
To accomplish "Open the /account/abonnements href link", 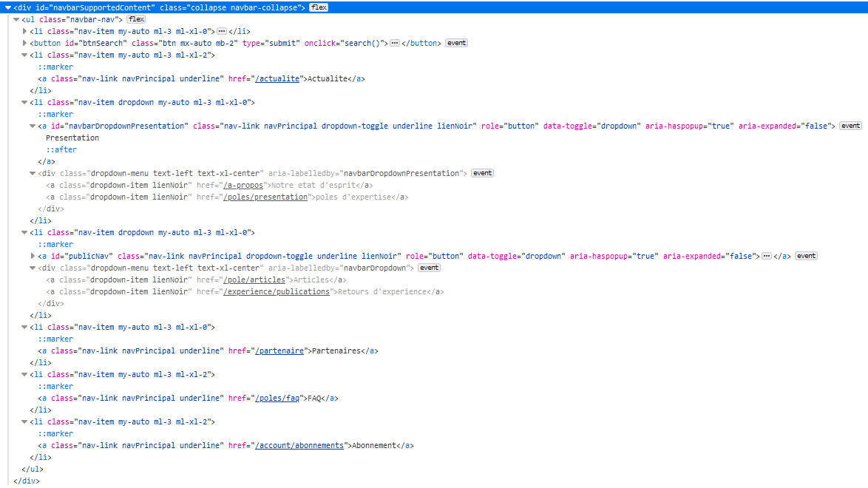I will point(299,445).
